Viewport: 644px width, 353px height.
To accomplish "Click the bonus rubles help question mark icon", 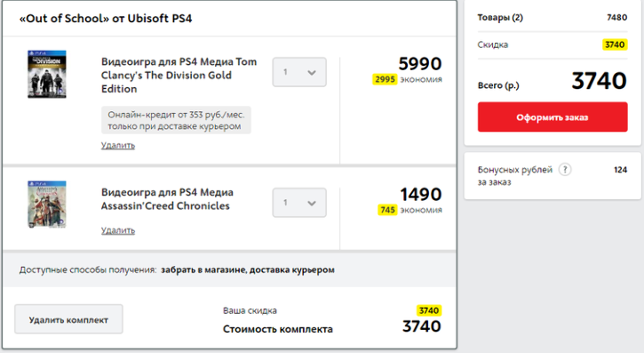I will click(x=565, y=169).
